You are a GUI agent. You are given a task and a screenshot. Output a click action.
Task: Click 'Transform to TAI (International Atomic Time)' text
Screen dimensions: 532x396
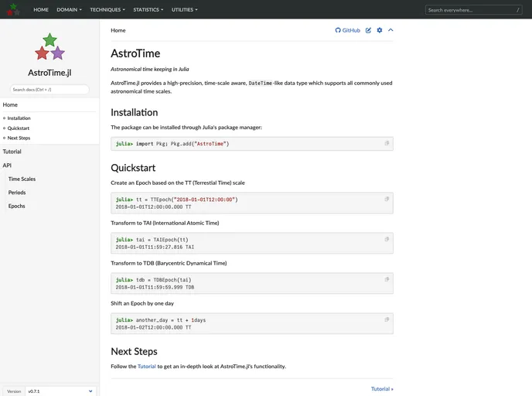[165, 223]
